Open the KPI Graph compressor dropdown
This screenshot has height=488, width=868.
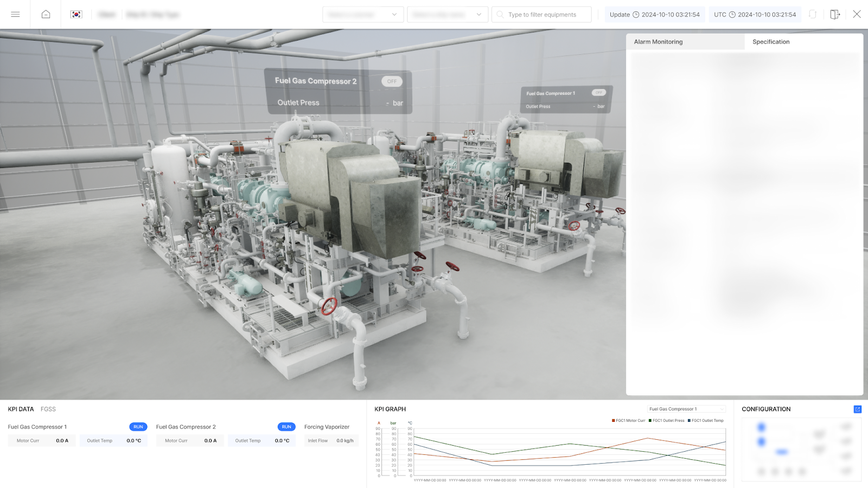[686, 409]
